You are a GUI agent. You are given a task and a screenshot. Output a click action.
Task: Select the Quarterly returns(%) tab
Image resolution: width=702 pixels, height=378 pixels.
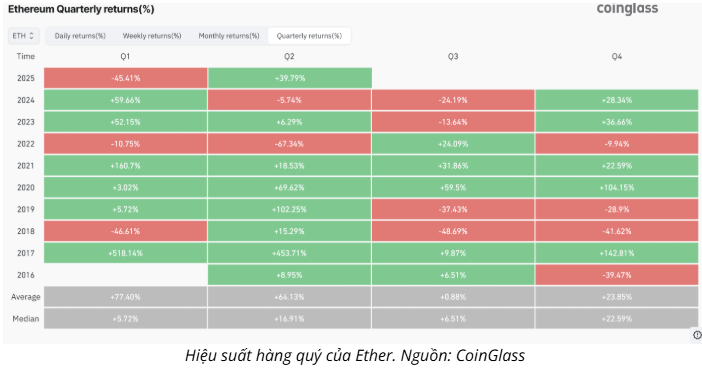click(309, 36)
